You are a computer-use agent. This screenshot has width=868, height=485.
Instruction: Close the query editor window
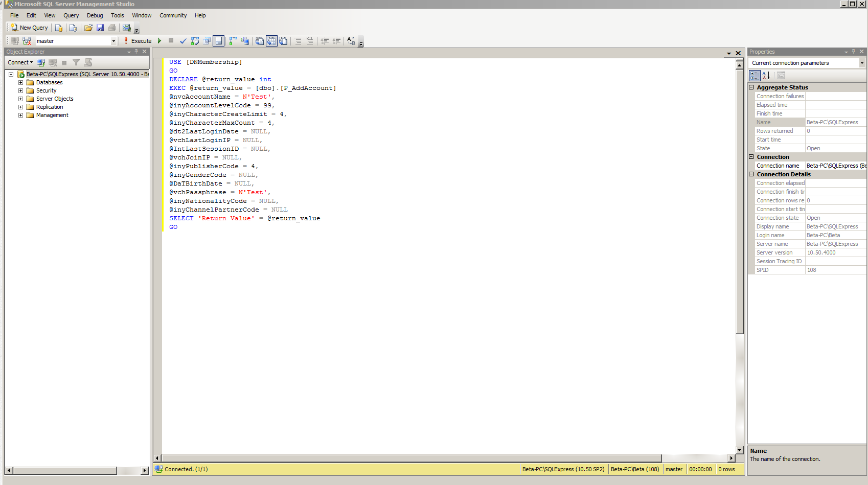pos(738,53)
